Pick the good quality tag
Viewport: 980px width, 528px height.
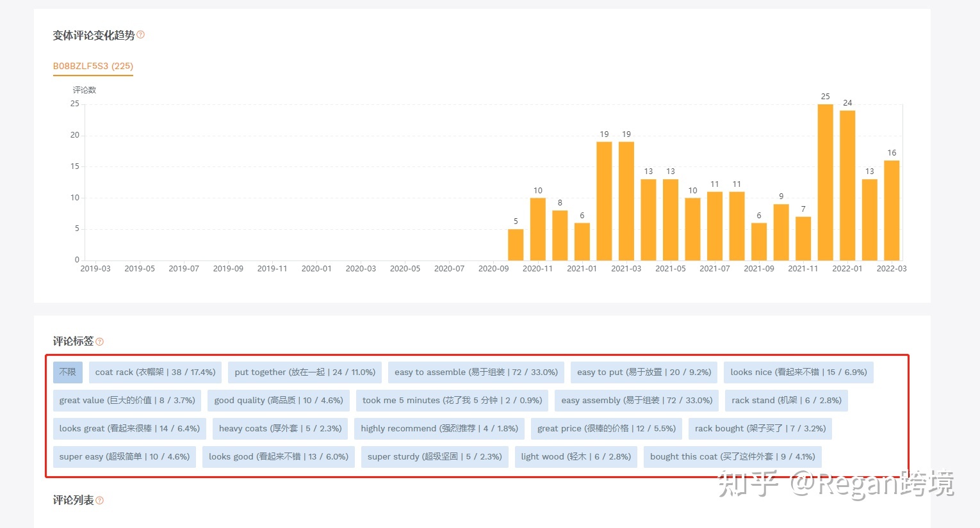click(279, 401)
